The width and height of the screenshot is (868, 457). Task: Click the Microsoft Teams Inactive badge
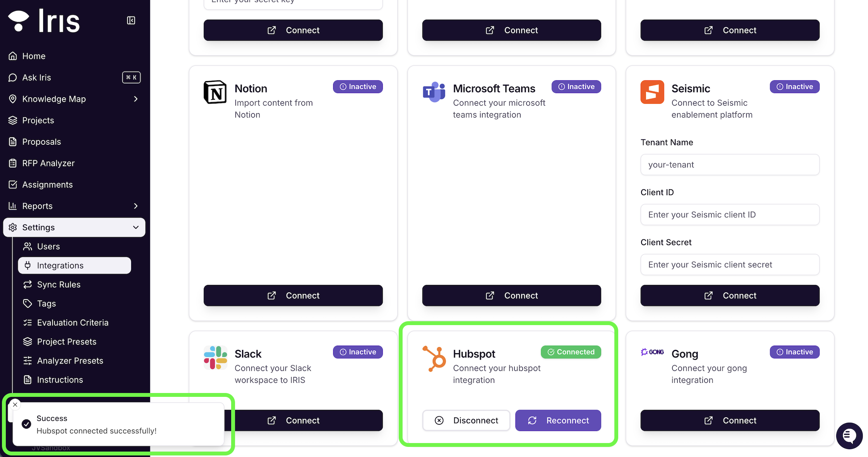pos(576,87)
